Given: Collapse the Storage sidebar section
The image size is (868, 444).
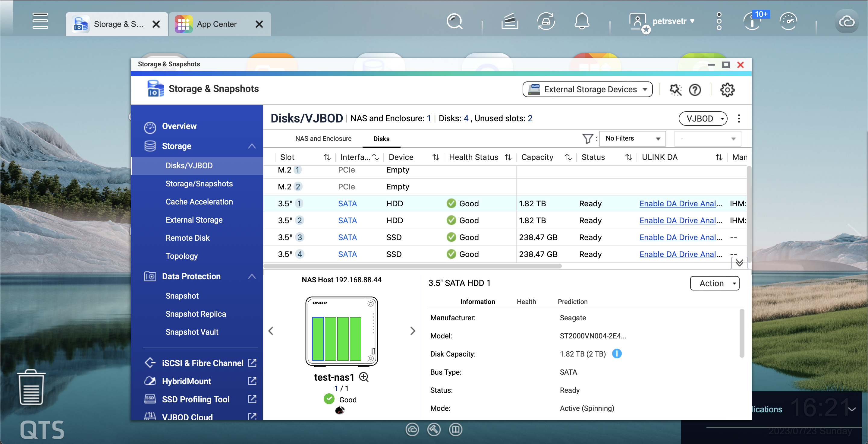Looking at the screenshot, I should coord(252,146).
